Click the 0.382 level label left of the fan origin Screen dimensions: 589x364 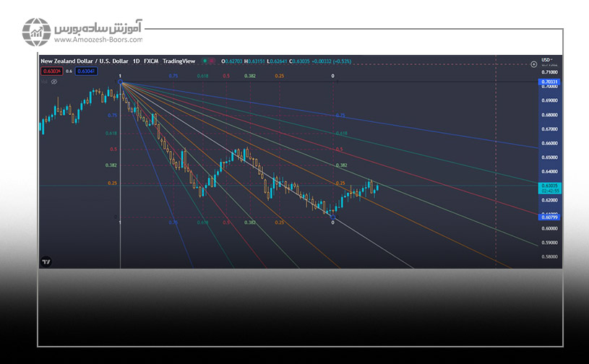(x=111, y=165)
